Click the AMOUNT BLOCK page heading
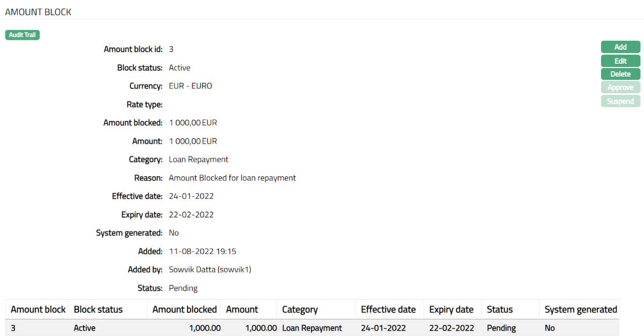 coord(38,12)
